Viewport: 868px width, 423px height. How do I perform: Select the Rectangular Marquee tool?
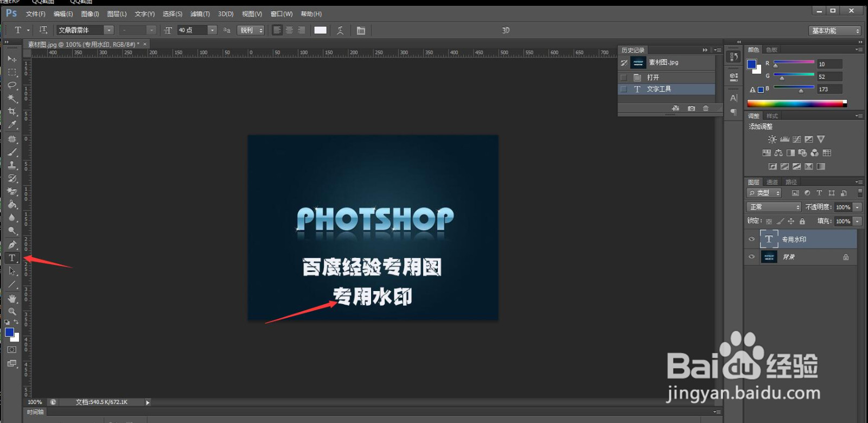12,72
